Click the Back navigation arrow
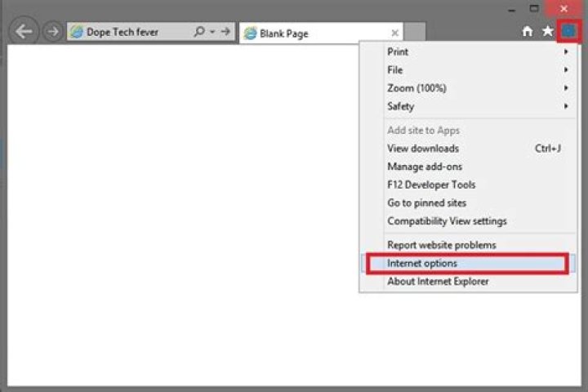The image size is (588, 392). (x=23, y=32)
